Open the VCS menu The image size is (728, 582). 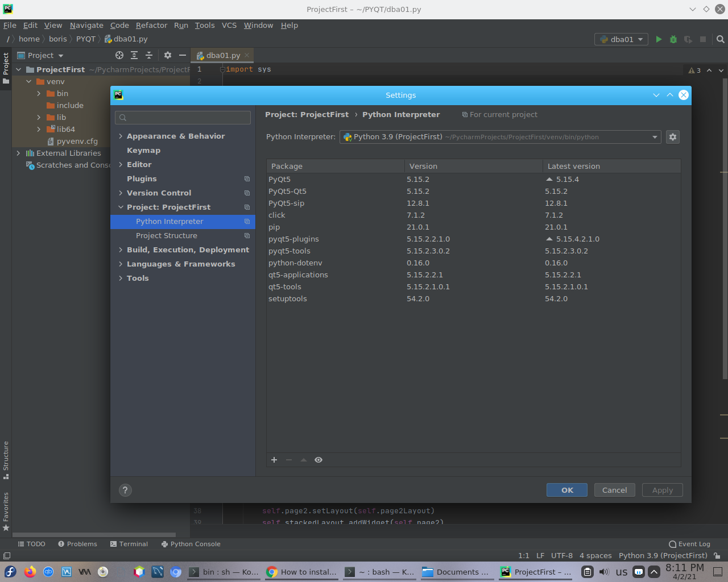[x=229, y=26]
